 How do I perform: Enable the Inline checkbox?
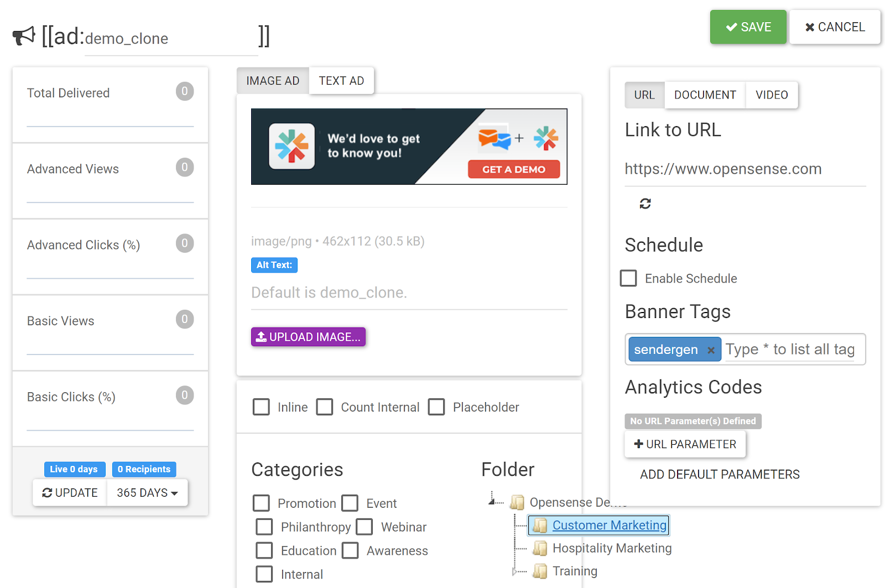click(x=261, y=407)
